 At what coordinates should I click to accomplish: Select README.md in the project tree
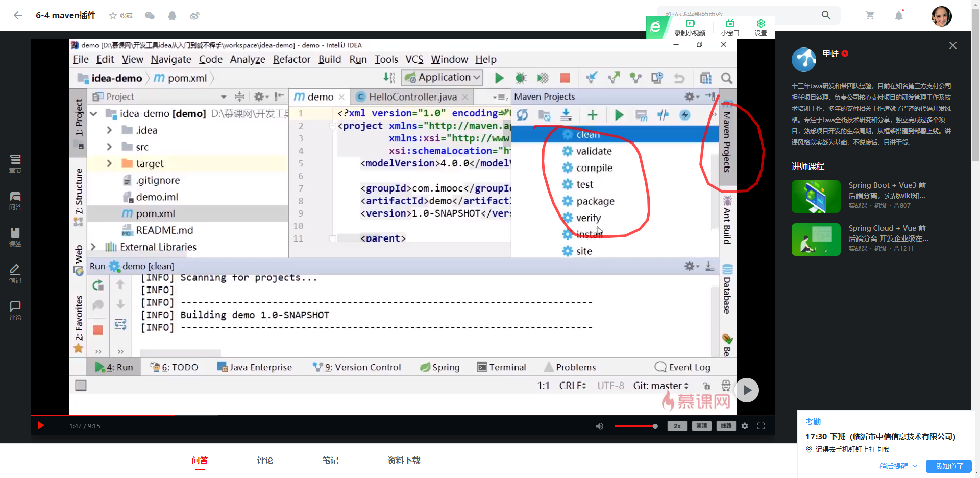(x=164, y=230)
